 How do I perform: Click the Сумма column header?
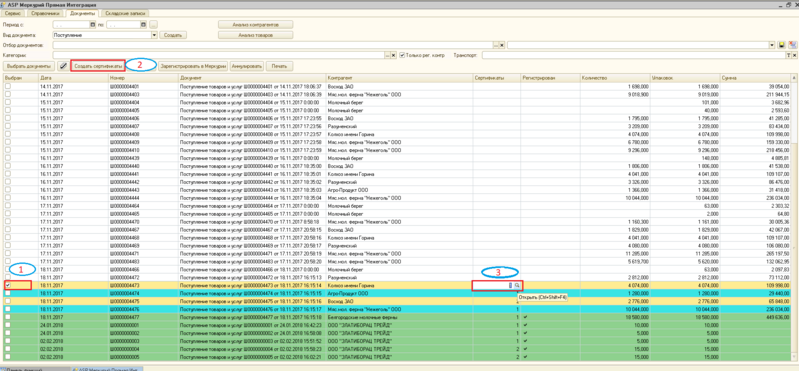coord(755,78)
